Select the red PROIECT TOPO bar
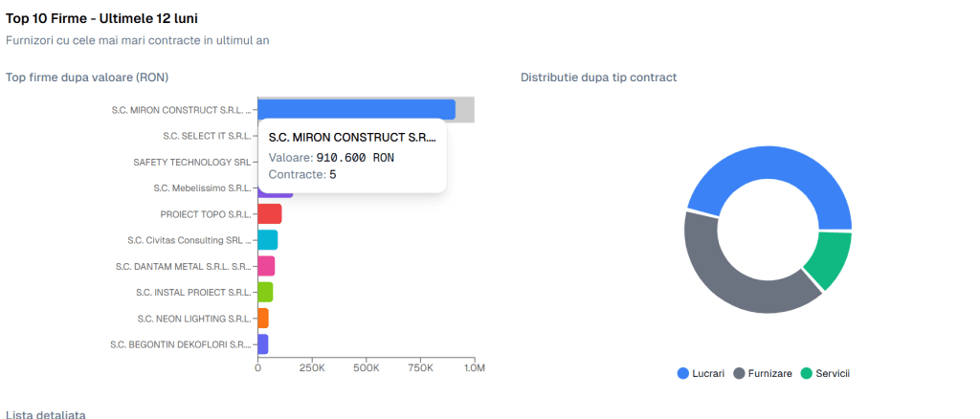Image resolution: width=980 pixels, height=419 pixels. 269,214
